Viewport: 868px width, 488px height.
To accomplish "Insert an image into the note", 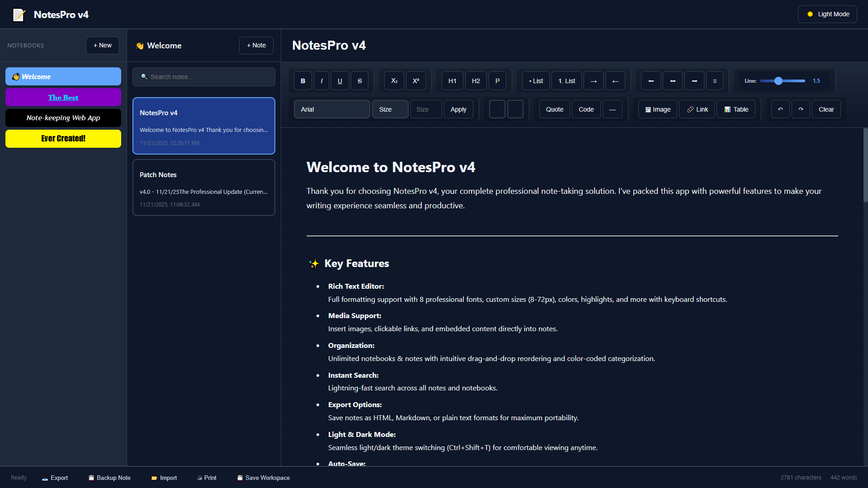I will coord(657,109).
